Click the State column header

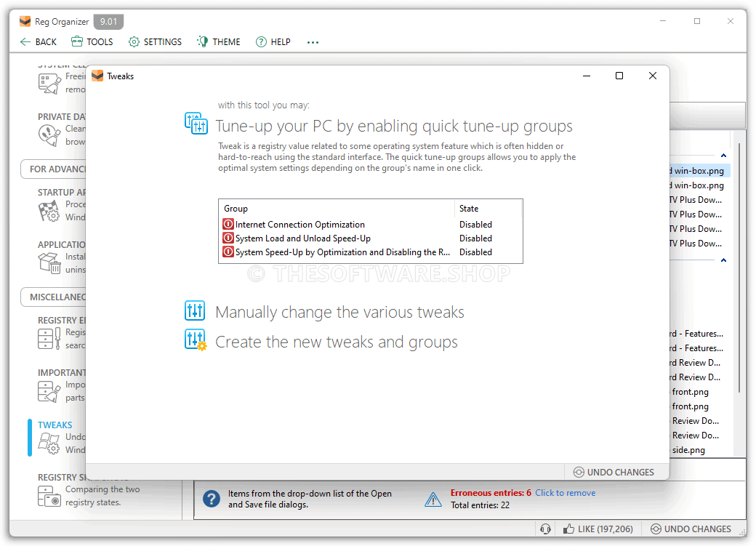(x=488, y=209)
